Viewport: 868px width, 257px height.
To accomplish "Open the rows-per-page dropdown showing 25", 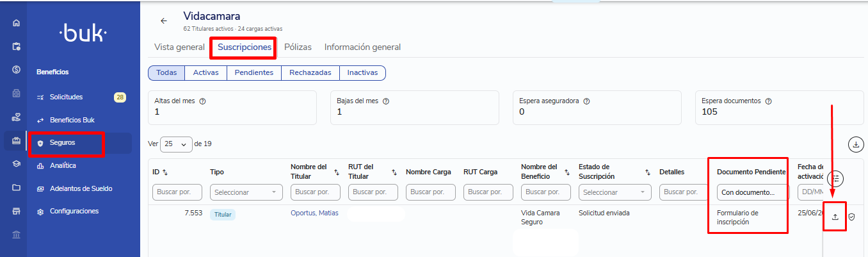I will tap(176, 144).
